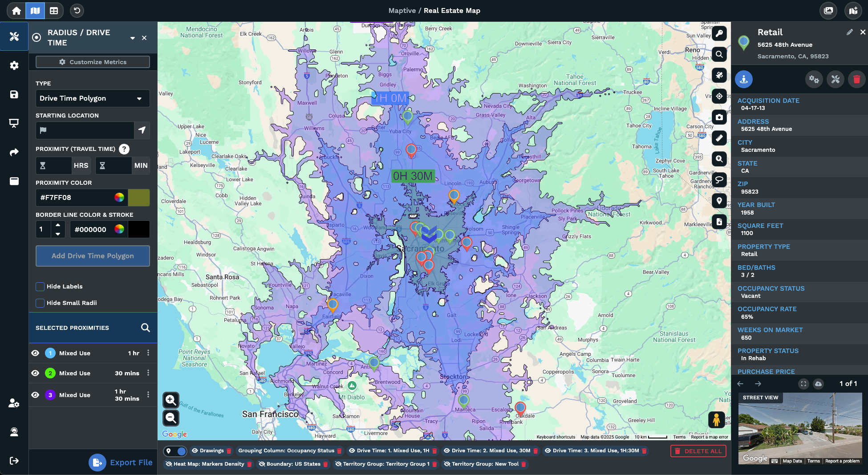This screenshot has height=475, width=868.
Task: Click the map zoom in button
Action: (171, 400)
